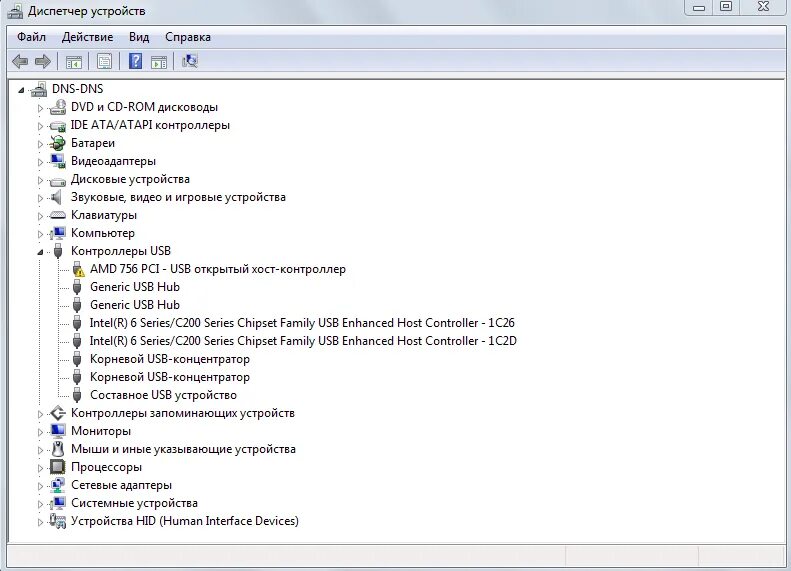Click the Device Manager title bar icon
Screen dimensions: 791x571
(15, 11)
